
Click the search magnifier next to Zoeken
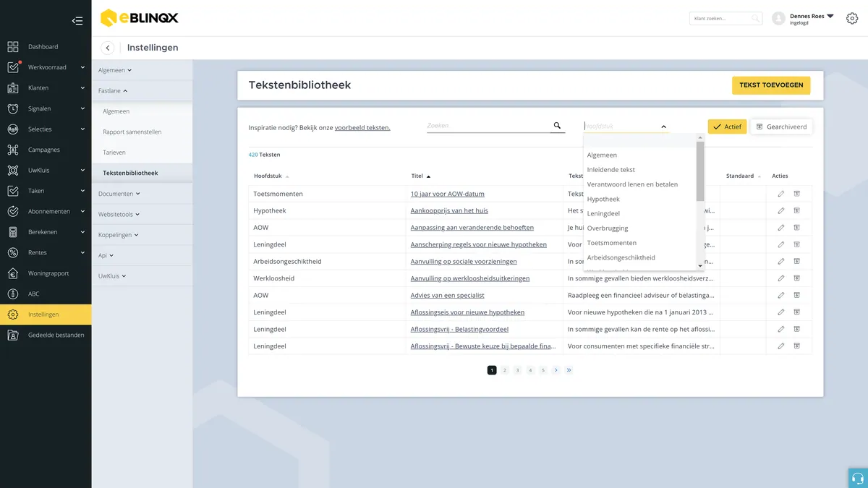[x=557, y=126]
